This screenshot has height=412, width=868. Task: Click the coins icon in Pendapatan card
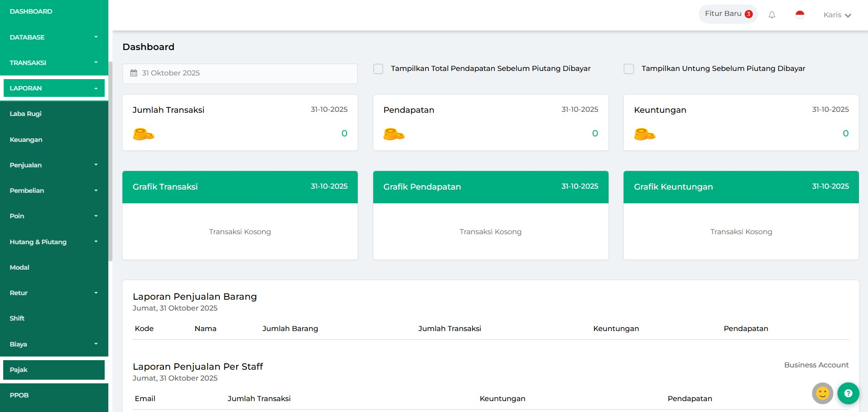click(x=394, y=134)
